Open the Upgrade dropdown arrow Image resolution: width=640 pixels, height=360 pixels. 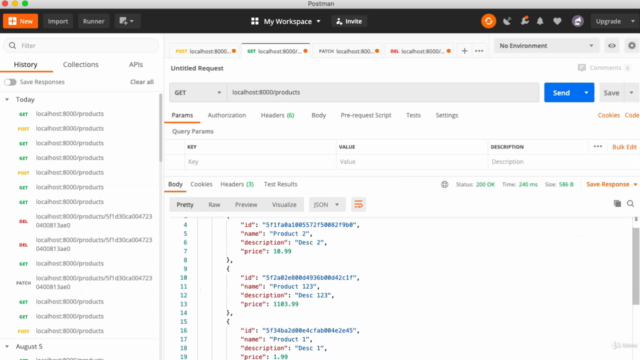(633, 21)
